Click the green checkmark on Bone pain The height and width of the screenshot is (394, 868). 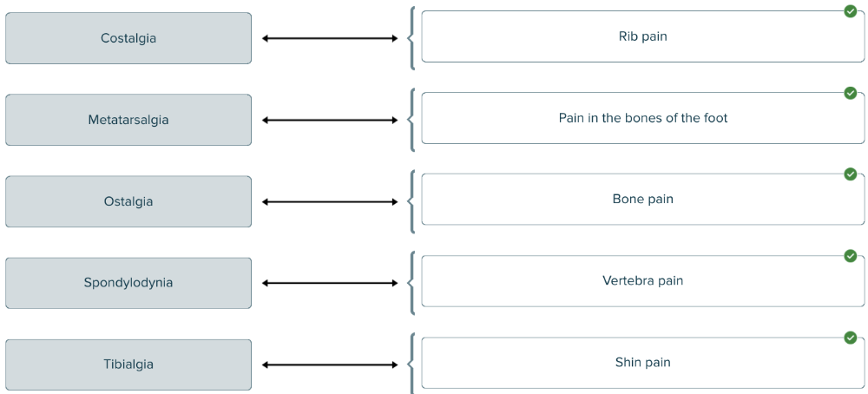[851, 174]
